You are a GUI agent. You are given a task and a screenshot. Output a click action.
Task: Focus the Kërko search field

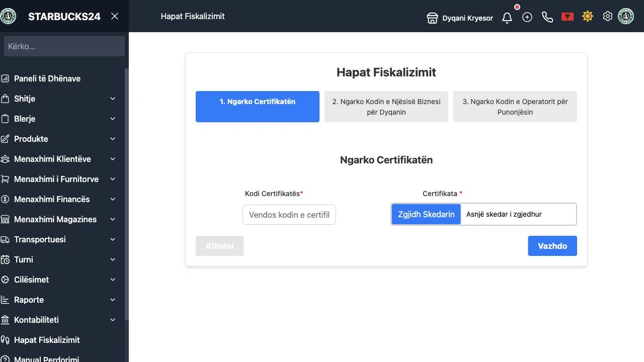pos(64,46)
